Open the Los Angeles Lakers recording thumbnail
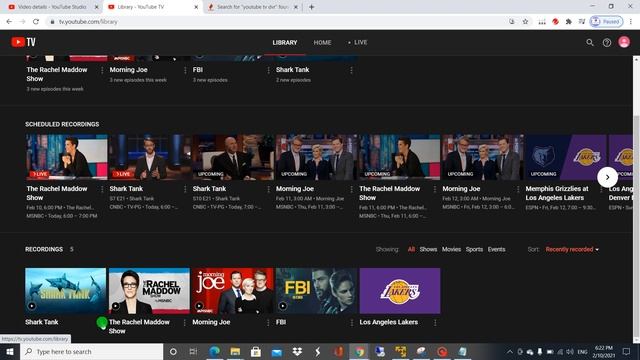Screen dimensions: 640x360 tap(400, 291)
